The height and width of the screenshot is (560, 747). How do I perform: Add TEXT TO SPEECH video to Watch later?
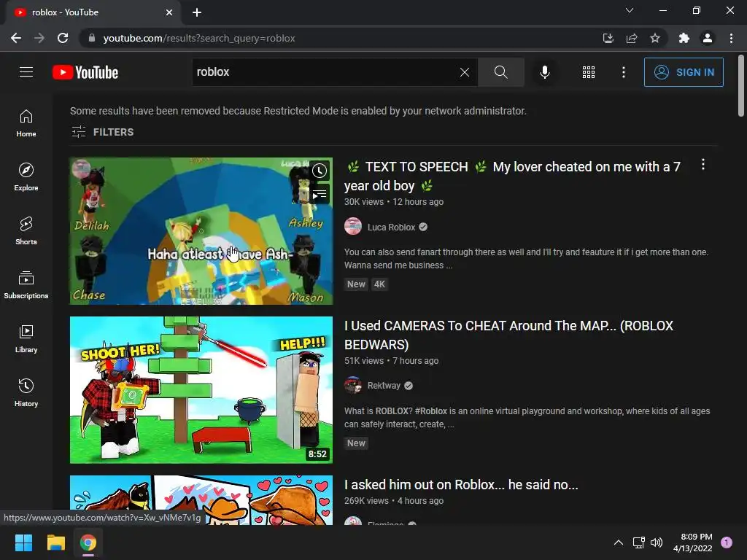pyautogui.click(x=320, y=171)
